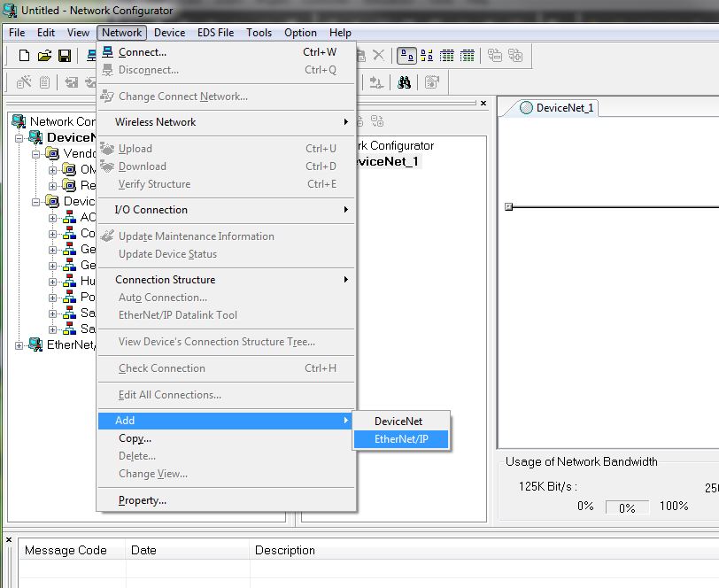Open the Edit menu
The image size is (719, 588).
(46, 33)
